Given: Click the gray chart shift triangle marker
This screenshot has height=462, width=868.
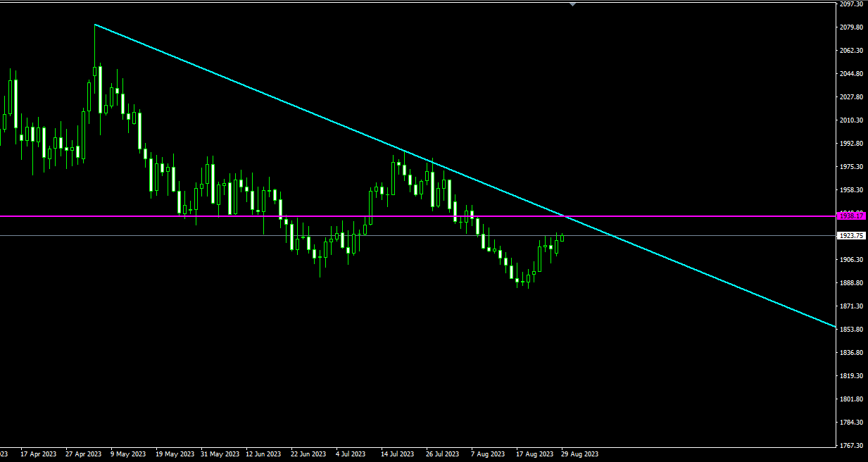Looking at the screenshot, I should [x=572, y=4].
